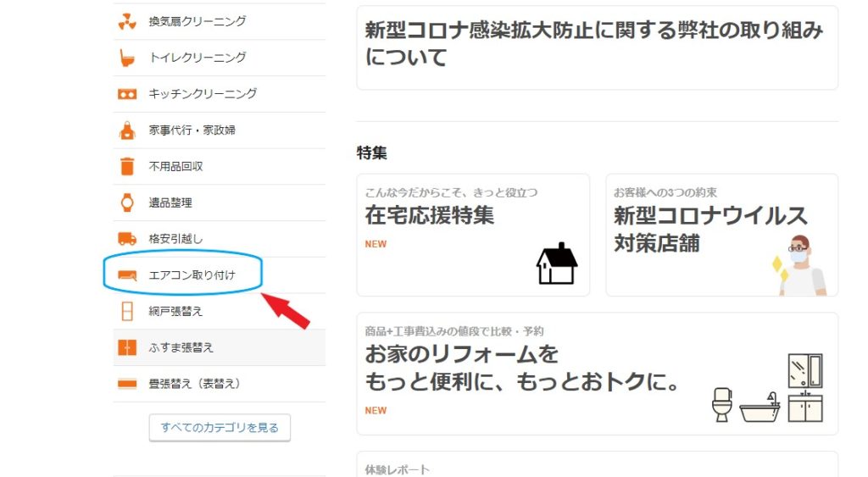Open the 格安引越し category link

[x=175, y=239]
